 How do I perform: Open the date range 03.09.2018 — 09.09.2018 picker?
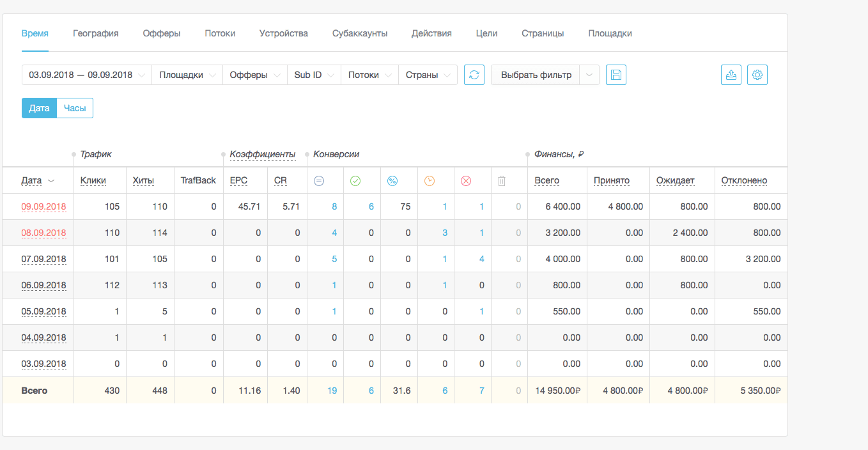click(x=87, y=75)
